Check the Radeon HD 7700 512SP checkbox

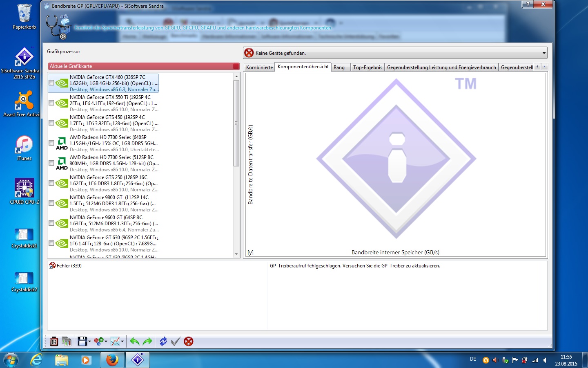[x=51, y=163]
